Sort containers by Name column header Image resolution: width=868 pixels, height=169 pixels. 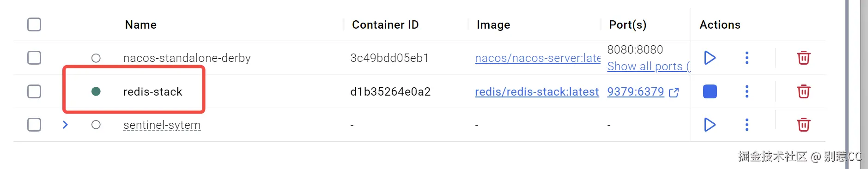(x=141, y=25)
